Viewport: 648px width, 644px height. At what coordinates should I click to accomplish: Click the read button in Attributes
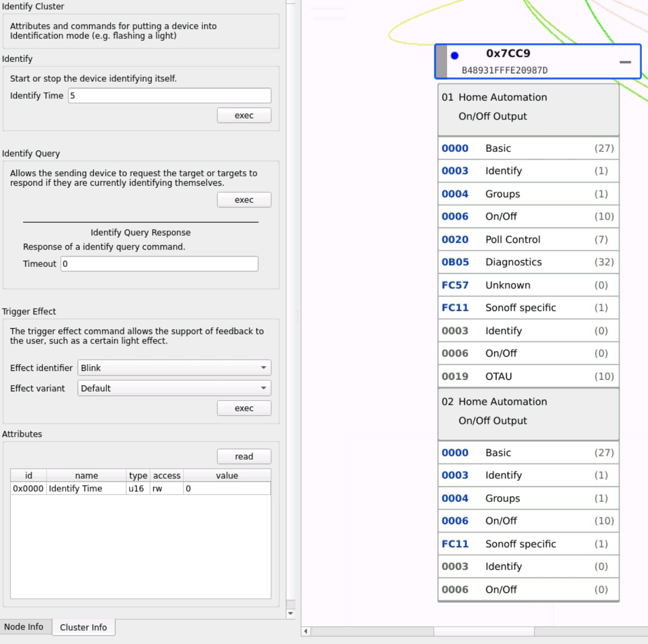coord(244,457)
